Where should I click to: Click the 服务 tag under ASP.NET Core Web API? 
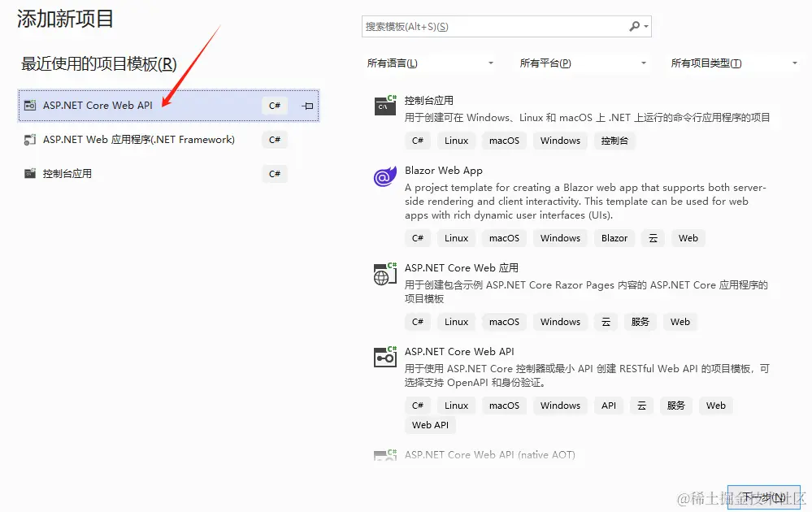tap(675, 406)
